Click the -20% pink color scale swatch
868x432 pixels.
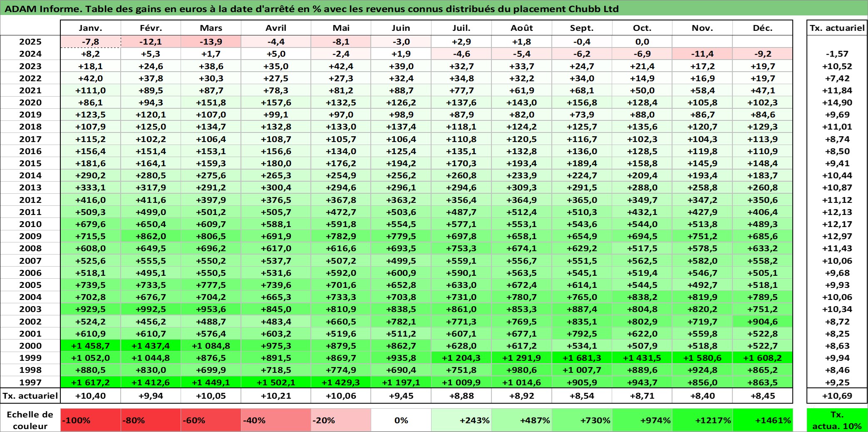[341, 420]
